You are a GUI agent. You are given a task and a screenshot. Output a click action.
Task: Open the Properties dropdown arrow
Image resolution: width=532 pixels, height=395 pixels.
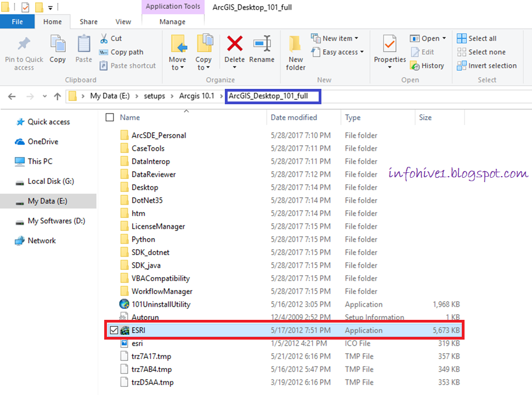[x=390, y=67]
